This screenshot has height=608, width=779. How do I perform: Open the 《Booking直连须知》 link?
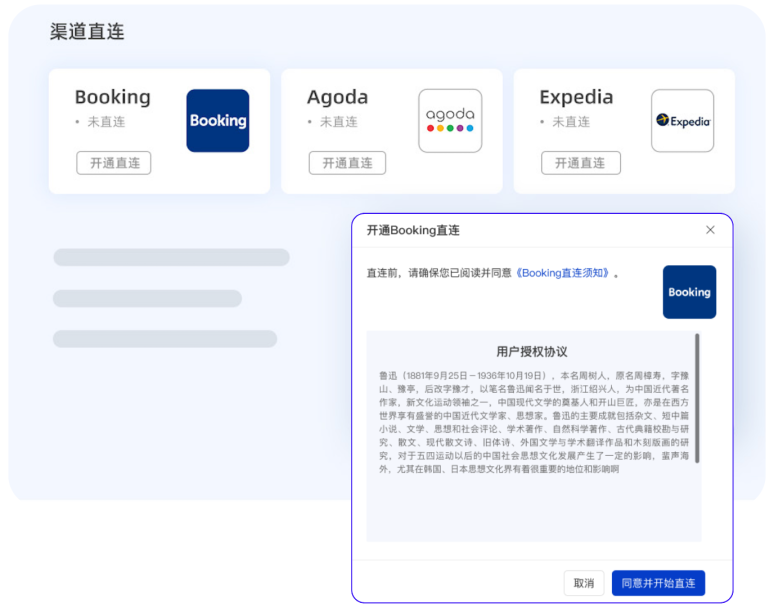tap(563, 273)
